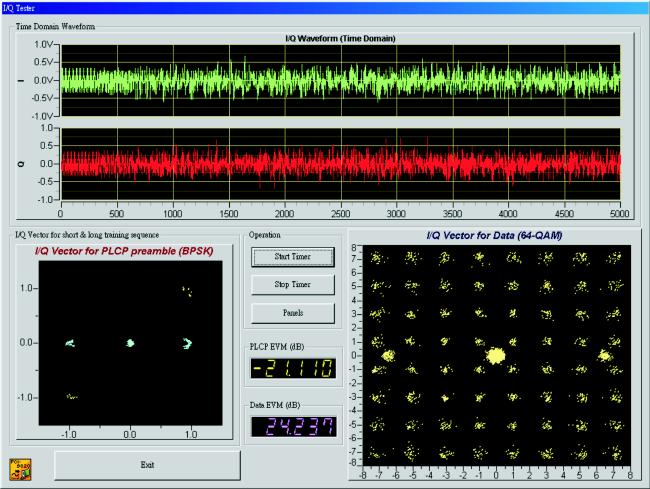Click the 5000 tick on waveform x-axis
This screenshot has width=650, height=489.
point(619,213)
